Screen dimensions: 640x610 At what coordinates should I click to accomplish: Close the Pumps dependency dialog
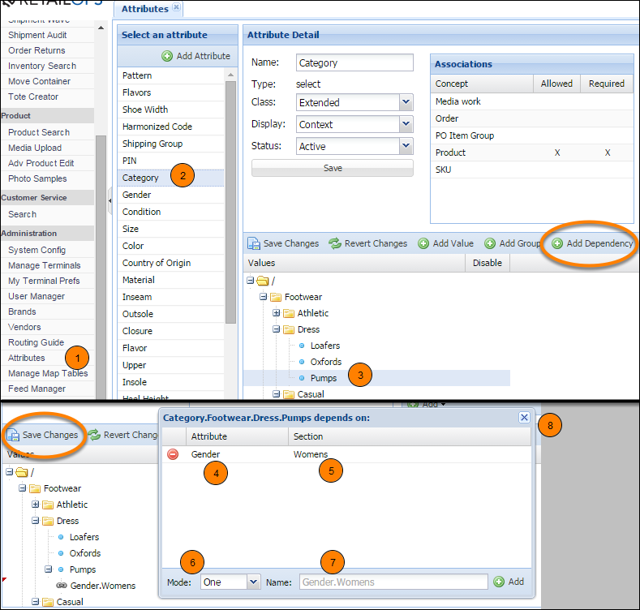click(524, 417)
